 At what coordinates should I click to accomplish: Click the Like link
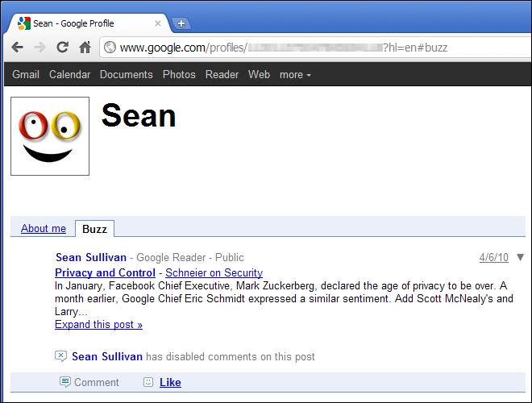click(170, 382)
